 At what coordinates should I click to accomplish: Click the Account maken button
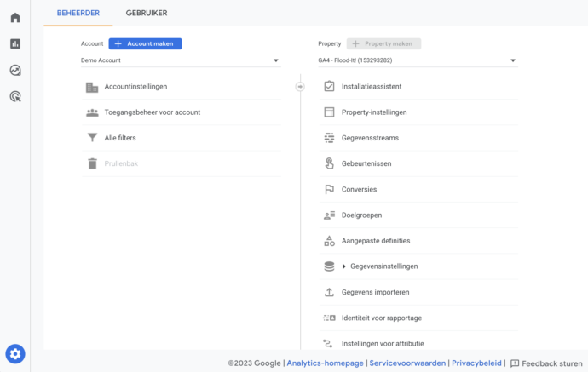pos(145,43)
